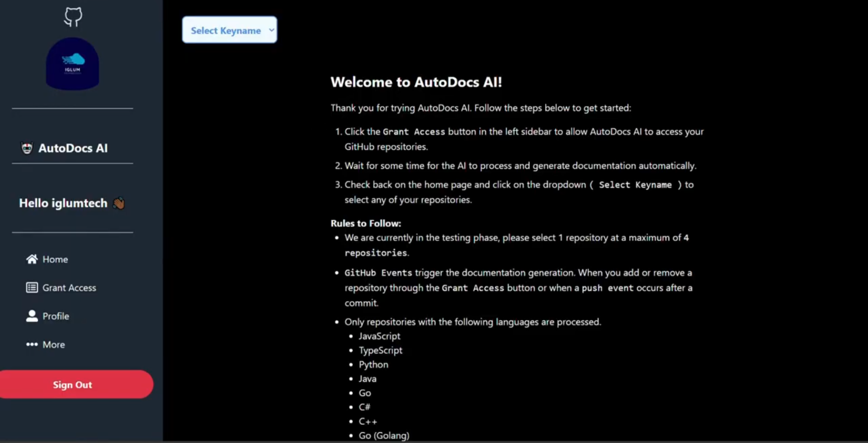Image resolution: width=868 pixels, height=443 pixels.
Task: Show the More menu text label
Action: click(54, 345)
